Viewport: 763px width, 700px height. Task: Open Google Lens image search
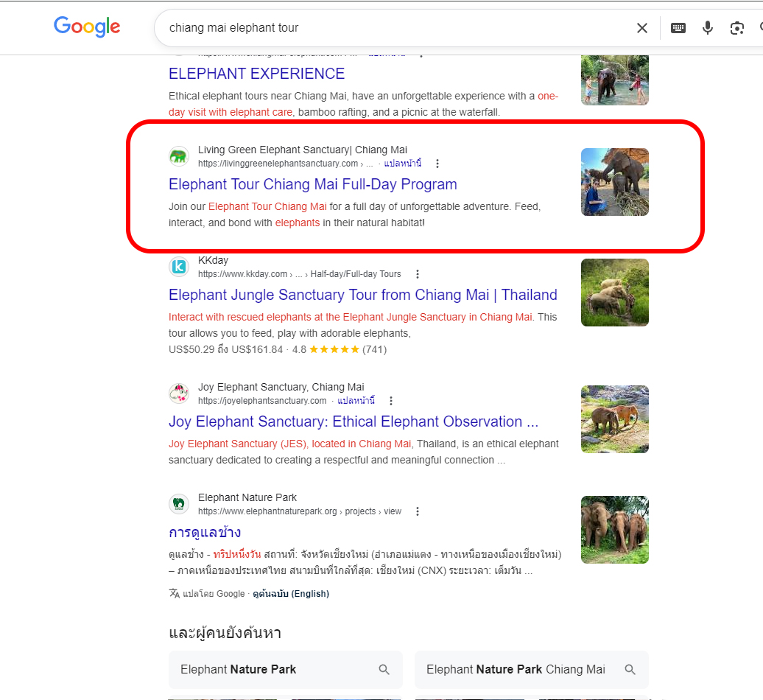click(736, 28)
